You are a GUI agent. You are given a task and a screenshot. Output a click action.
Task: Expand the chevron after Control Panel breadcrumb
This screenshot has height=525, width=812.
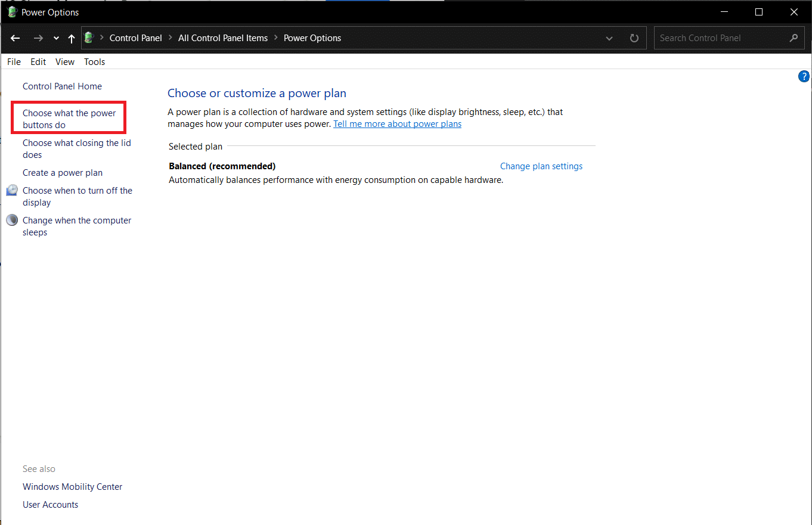click(170, 38)
